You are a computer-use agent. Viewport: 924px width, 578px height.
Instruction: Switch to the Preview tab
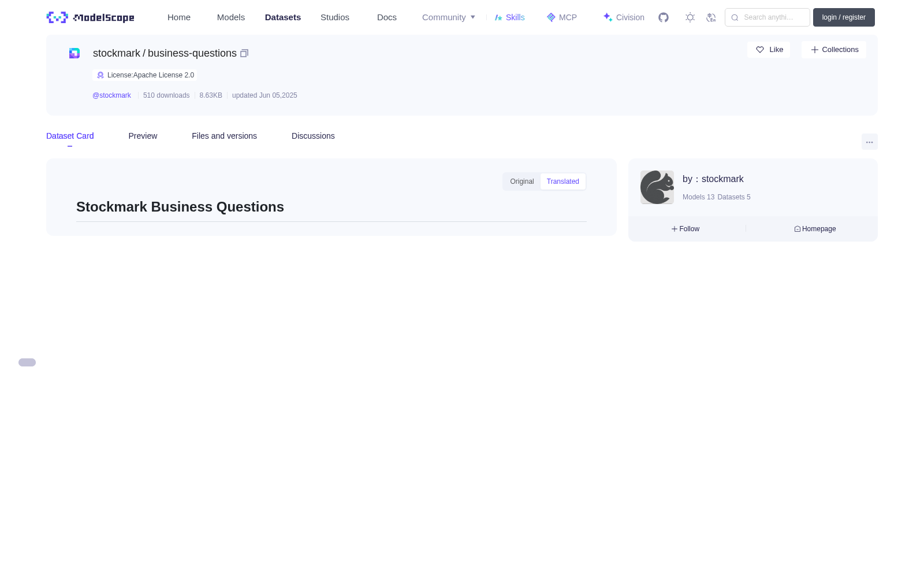[143, 136]
